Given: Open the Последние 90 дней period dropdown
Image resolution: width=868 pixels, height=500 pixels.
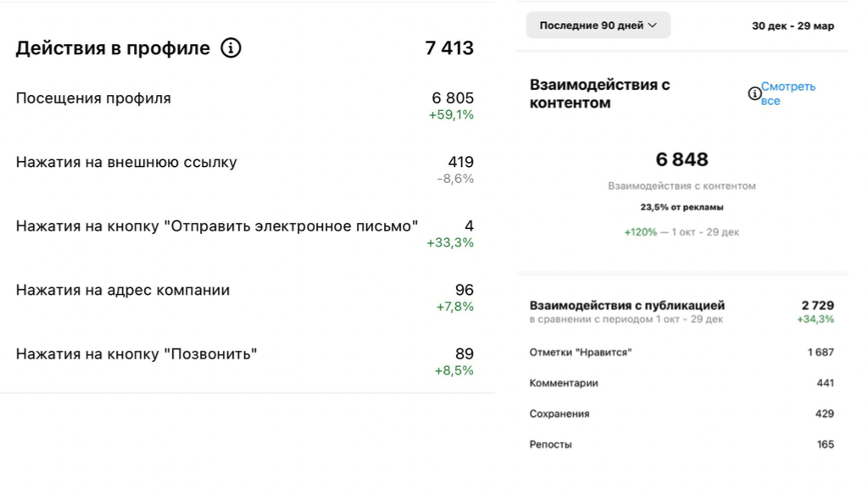Looking at the screenshot, I should pos(598,25).
